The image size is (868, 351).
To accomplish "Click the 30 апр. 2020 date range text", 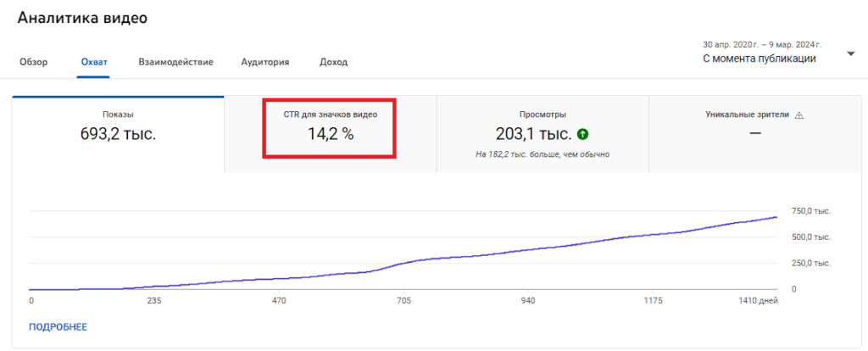I will click(761, 44).
